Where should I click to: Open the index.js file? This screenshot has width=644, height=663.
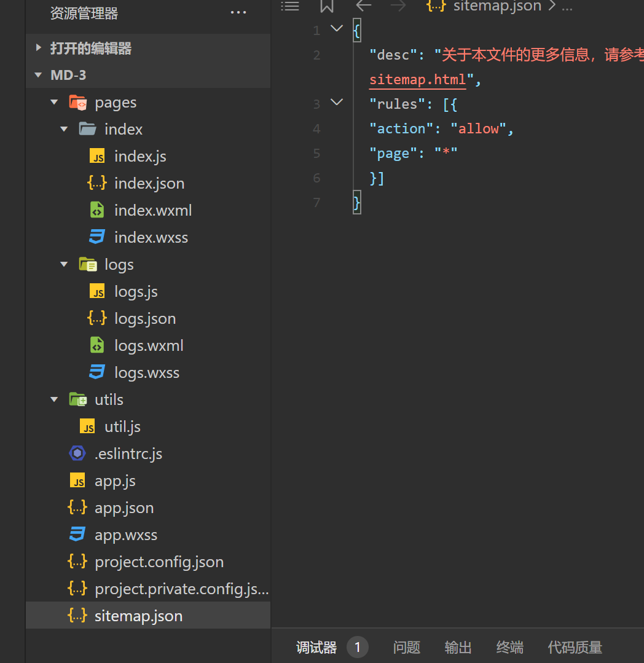140,157
